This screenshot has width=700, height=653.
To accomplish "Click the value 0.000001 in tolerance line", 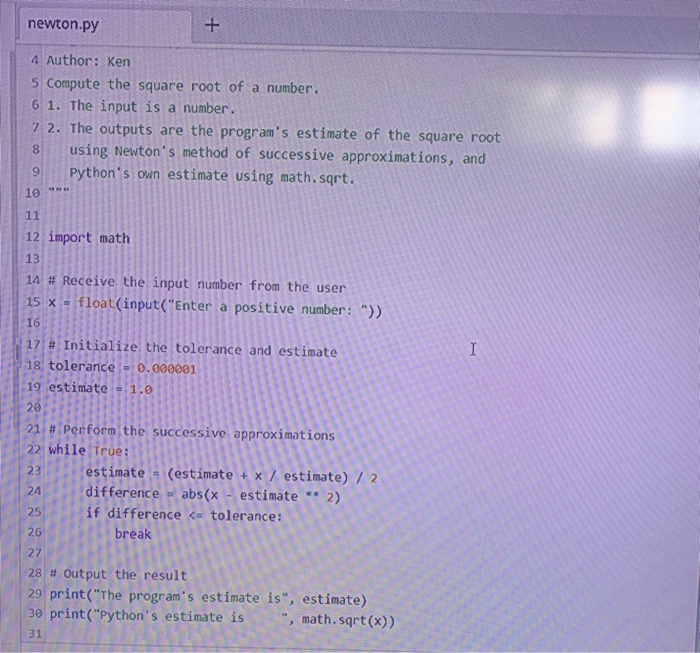I will 167,369.
